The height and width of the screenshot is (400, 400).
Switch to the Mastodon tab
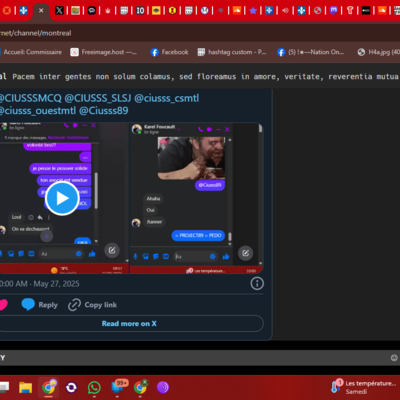coord(334,11)
